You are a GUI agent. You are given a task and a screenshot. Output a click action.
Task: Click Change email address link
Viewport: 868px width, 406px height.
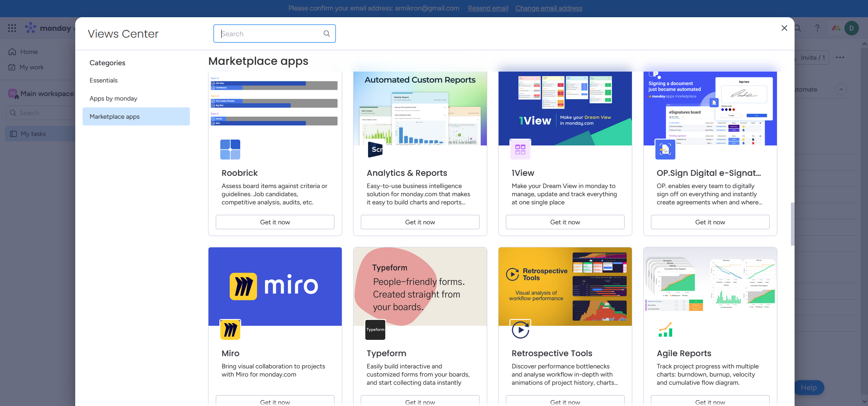pos(549,8)
